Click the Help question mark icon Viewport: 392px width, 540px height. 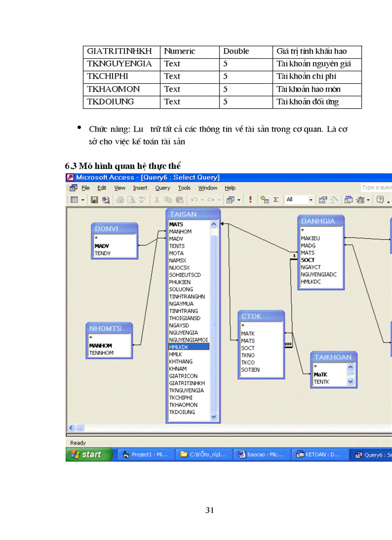(x=380, y=200)
